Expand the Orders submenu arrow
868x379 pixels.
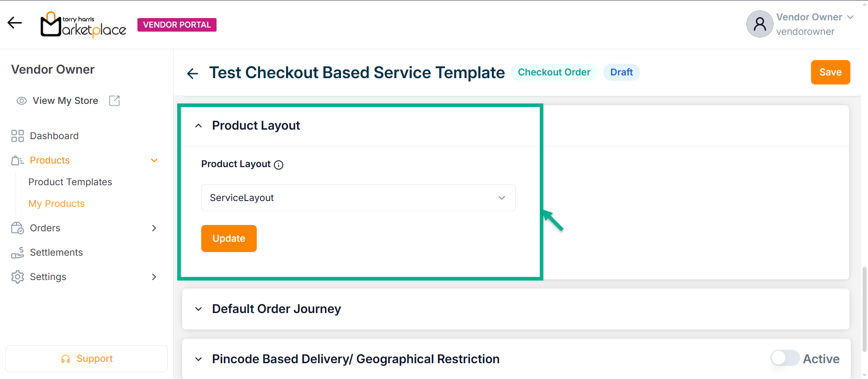pos(154,228)
